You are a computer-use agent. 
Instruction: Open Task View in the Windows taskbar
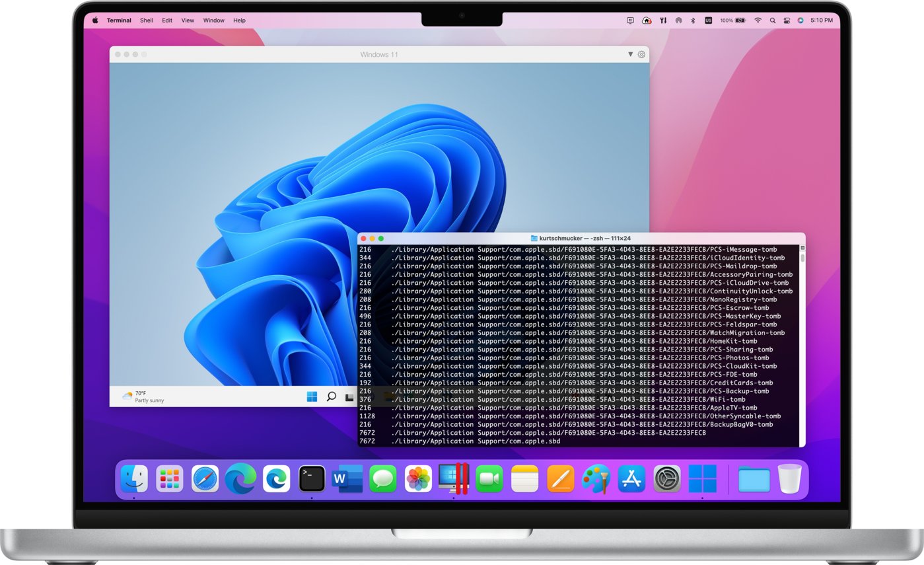pyautogui.click(x=349, y=397)
